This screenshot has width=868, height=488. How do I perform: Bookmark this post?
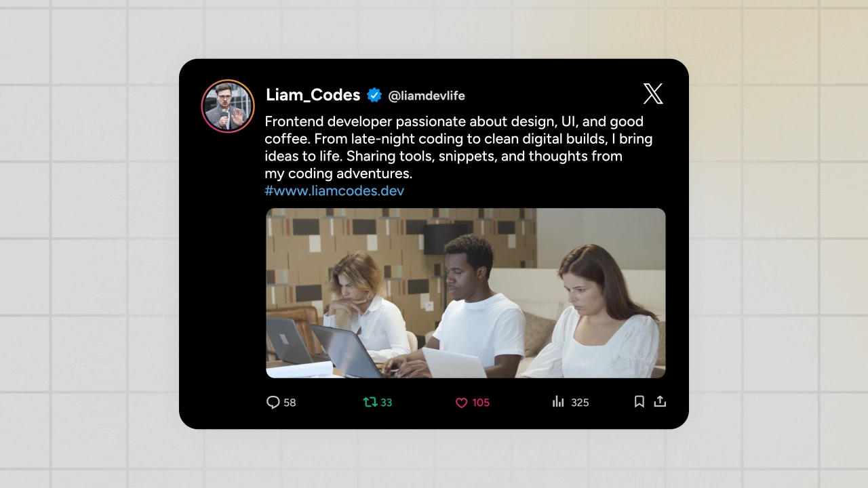point(639,402)
